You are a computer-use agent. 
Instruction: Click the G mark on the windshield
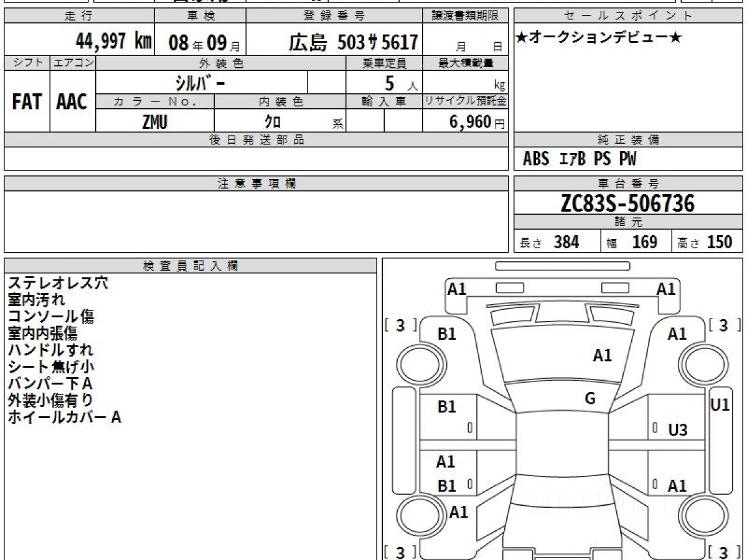point(590,398)
